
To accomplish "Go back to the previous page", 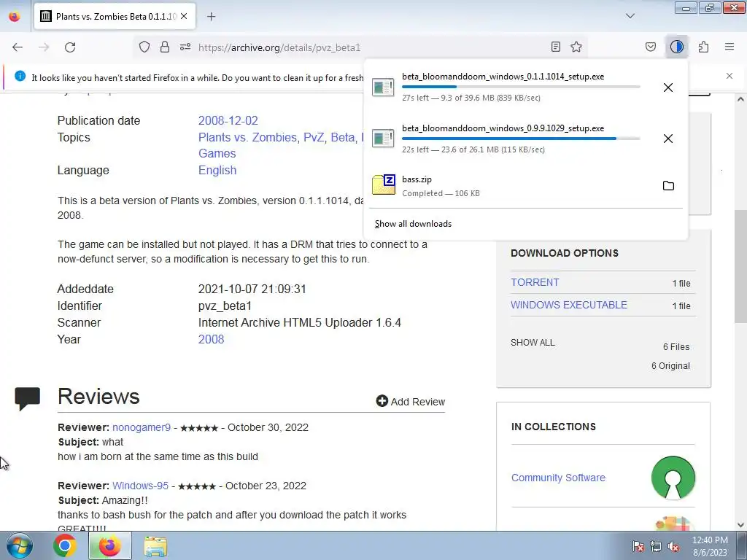I will (x=18, y=47).
